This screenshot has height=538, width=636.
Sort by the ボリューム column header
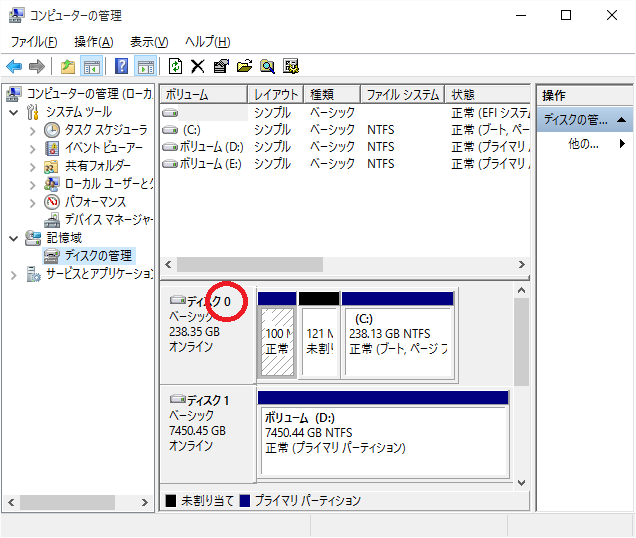(x=204, y=95)
